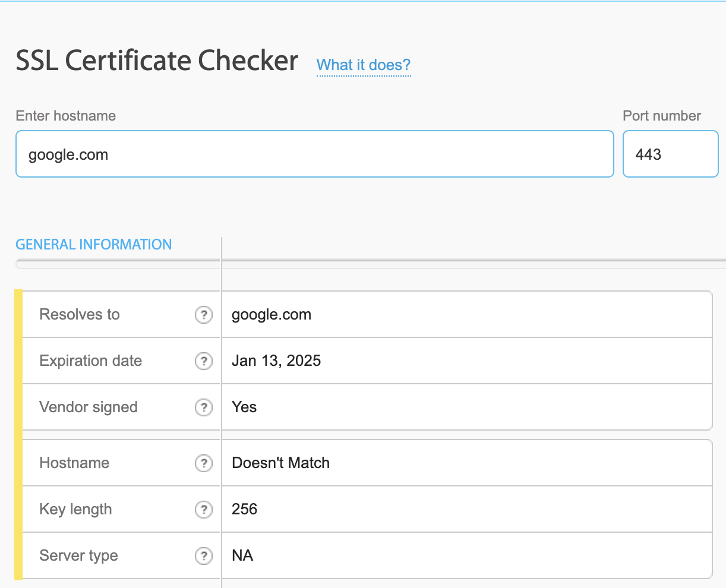Select the 'Doesn't Match' hostname value
The width and height of the screenshot is (726, 588).
tap(280, 463)
